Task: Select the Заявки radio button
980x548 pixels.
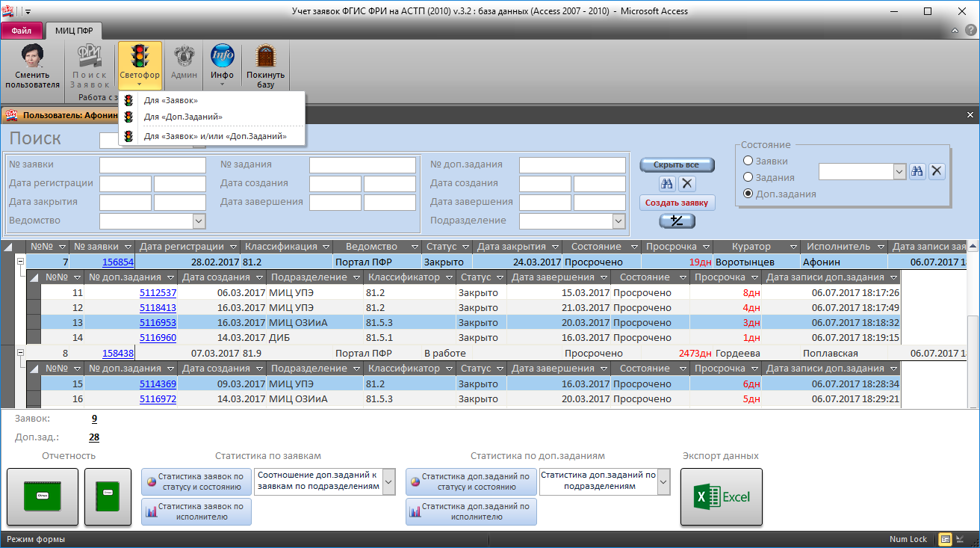Action: click(x=748, y=161)
